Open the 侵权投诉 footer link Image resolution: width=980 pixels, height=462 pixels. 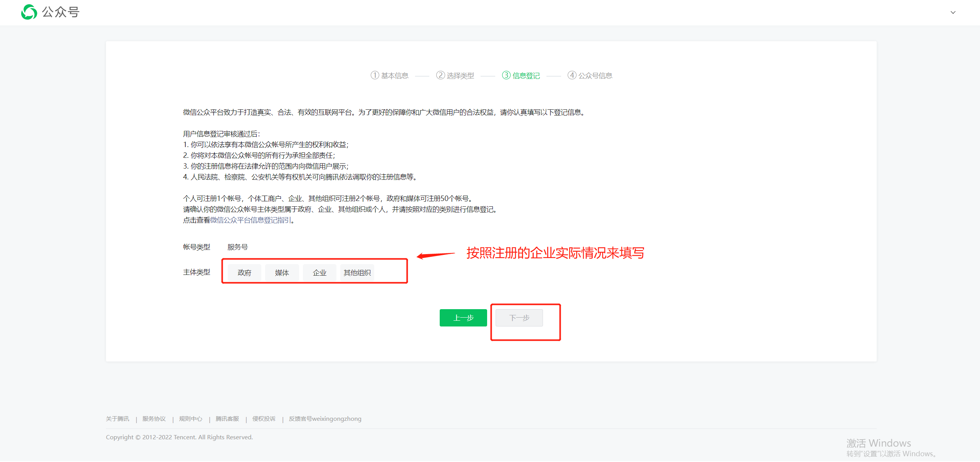click(x=264, y=419)
